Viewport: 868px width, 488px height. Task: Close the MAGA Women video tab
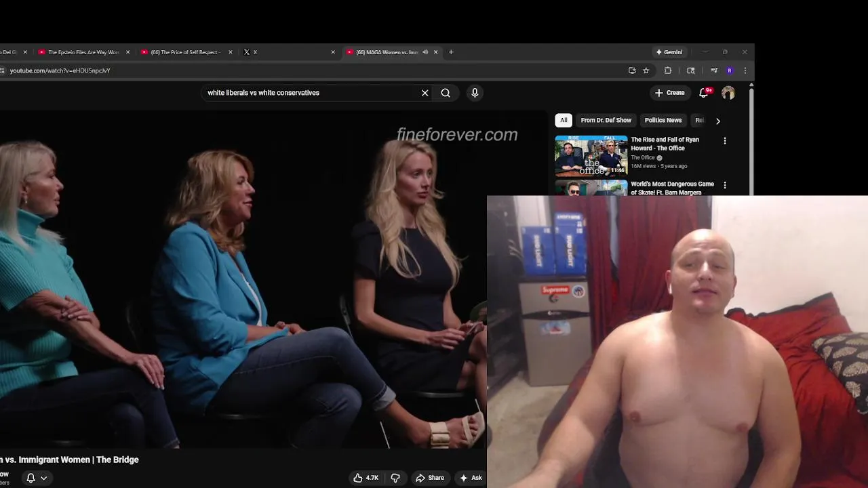[435, 52]
